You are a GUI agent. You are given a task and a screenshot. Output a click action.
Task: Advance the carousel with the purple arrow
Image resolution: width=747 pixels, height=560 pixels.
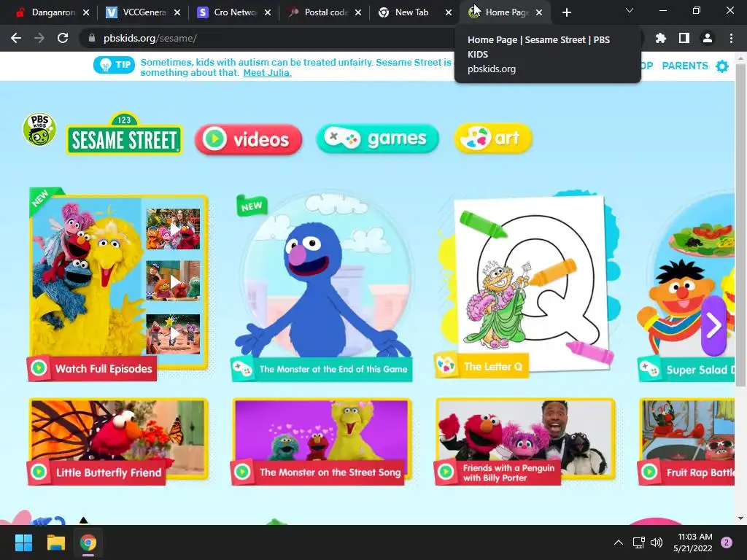(x=713, y=326)
